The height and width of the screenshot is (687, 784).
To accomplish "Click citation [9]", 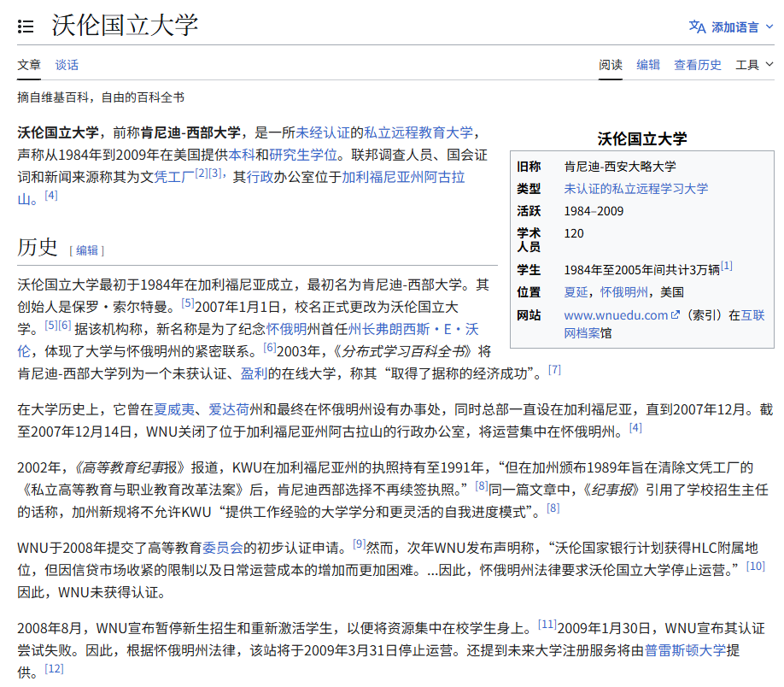I will point(360,544).
